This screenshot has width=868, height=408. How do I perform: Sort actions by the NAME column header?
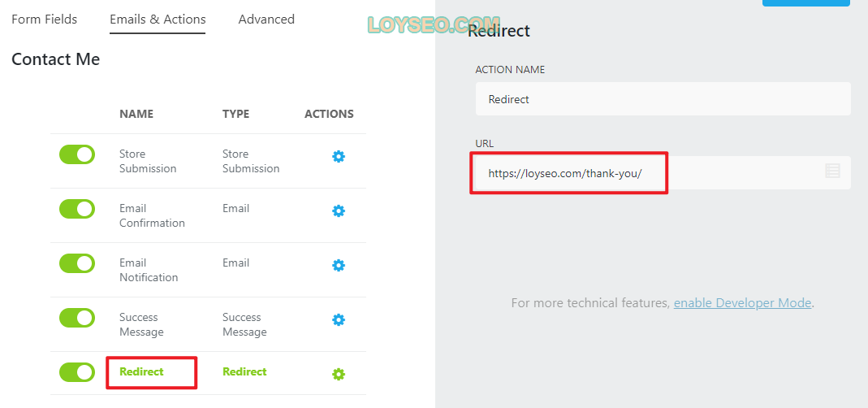[136, 114]
